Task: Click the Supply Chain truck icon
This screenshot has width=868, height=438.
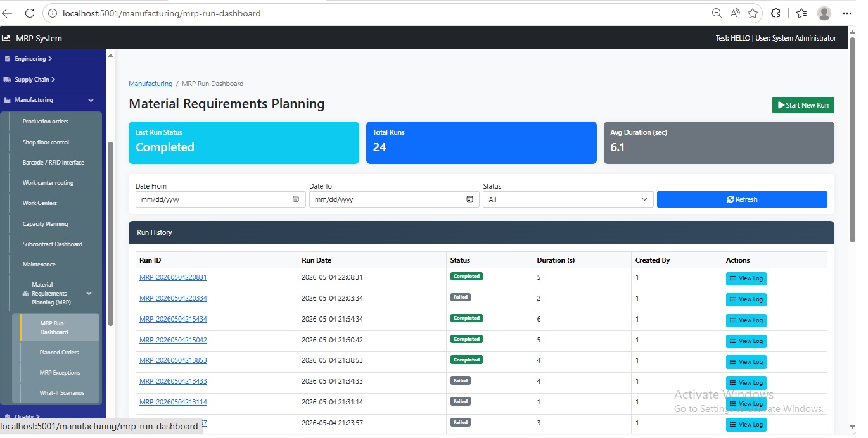Action: [x=8, y=80]
